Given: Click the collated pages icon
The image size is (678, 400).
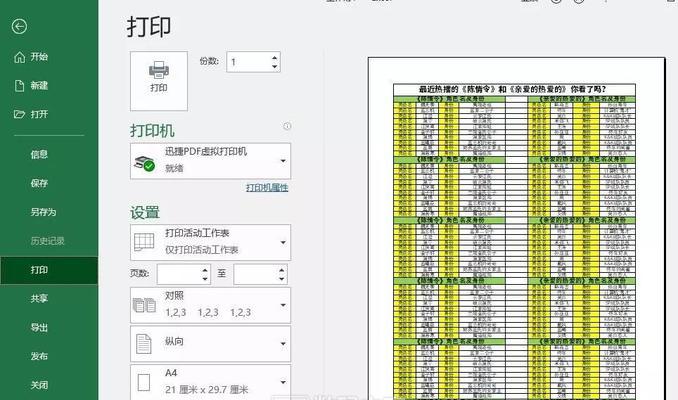Looking at the screenshot, I should pyautogui.click(x=144, y=305).
